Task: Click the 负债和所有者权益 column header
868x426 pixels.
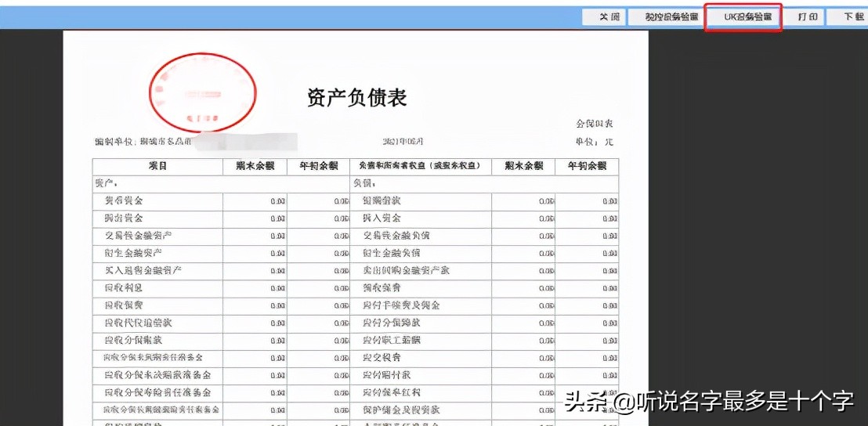Action: (420, 166)
